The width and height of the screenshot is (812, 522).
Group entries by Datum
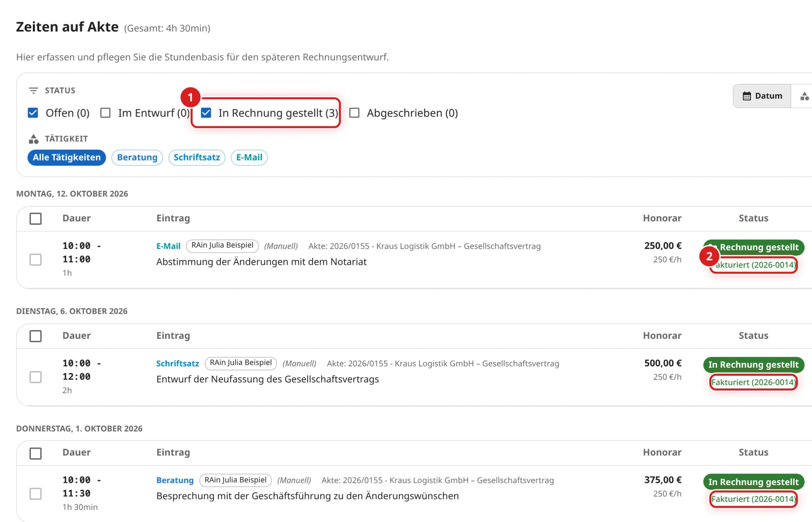762,96
